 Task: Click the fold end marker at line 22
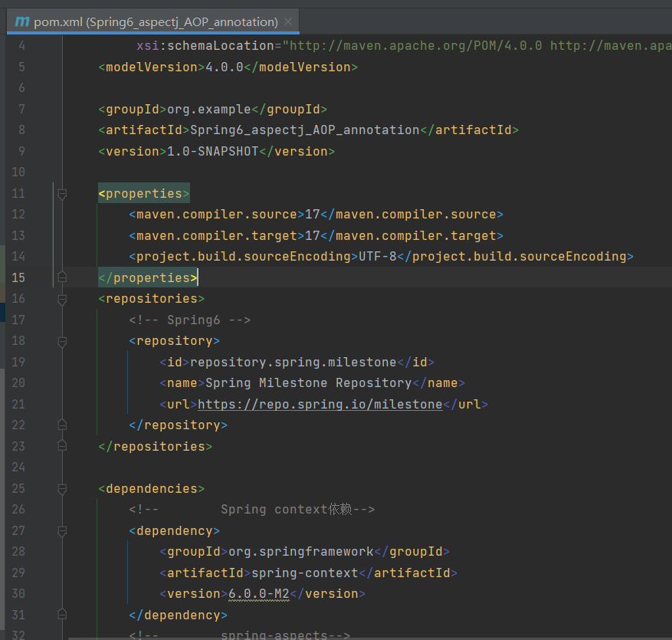[x=62, y=425]
